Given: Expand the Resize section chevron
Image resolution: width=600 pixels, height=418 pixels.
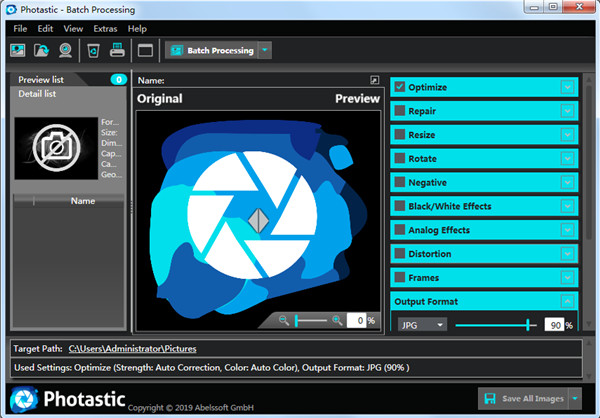Looking at the screenshot, I should tap(568, 135).
